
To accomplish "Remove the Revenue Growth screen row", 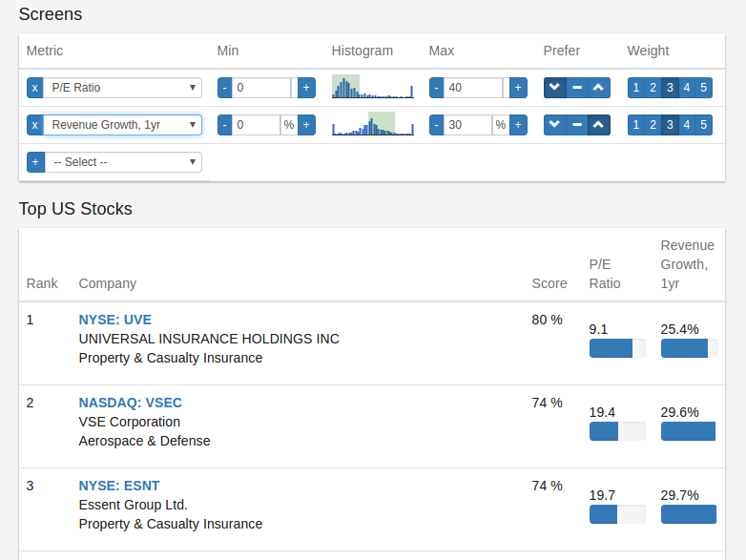I will click(x=34, y=125).
